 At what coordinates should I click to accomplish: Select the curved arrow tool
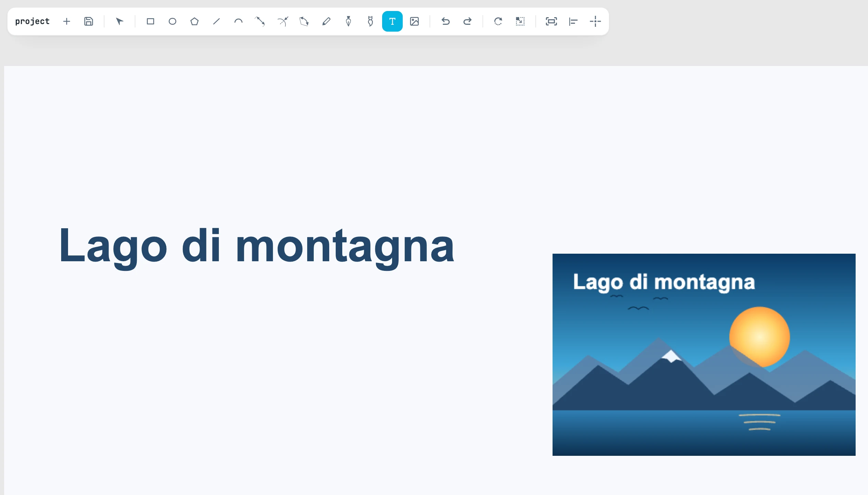point(282,21)
